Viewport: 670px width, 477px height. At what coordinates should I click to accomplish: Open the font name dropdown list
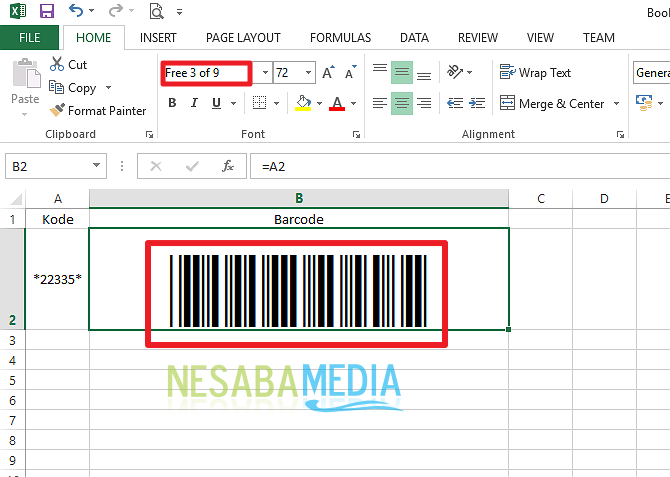[265, 73]
